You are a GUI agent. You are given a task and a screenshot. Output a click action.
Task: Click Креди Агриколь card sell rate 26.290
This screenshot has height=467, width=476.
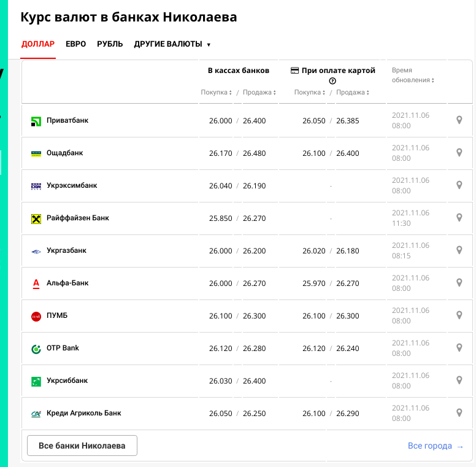(348, 413)
